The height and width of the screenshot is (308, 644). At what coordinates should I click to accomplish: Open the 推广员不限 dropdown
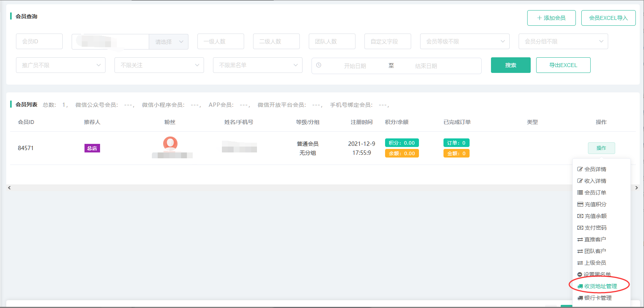point(61,65)
